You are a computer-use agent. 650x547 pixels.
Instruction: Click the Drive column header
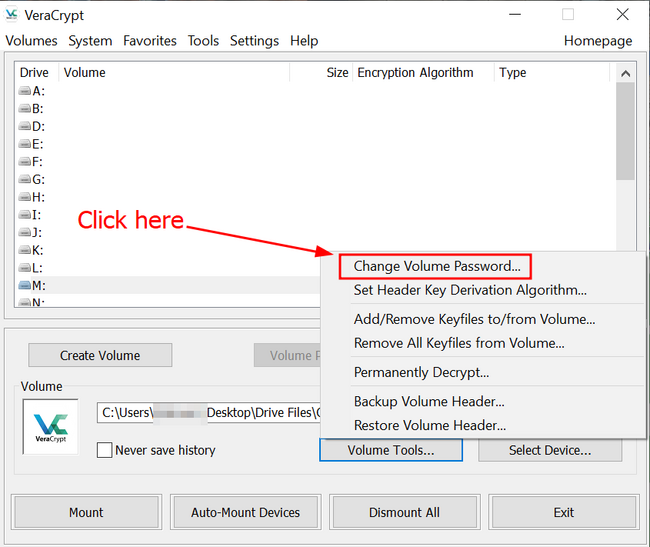coord(36,73)
